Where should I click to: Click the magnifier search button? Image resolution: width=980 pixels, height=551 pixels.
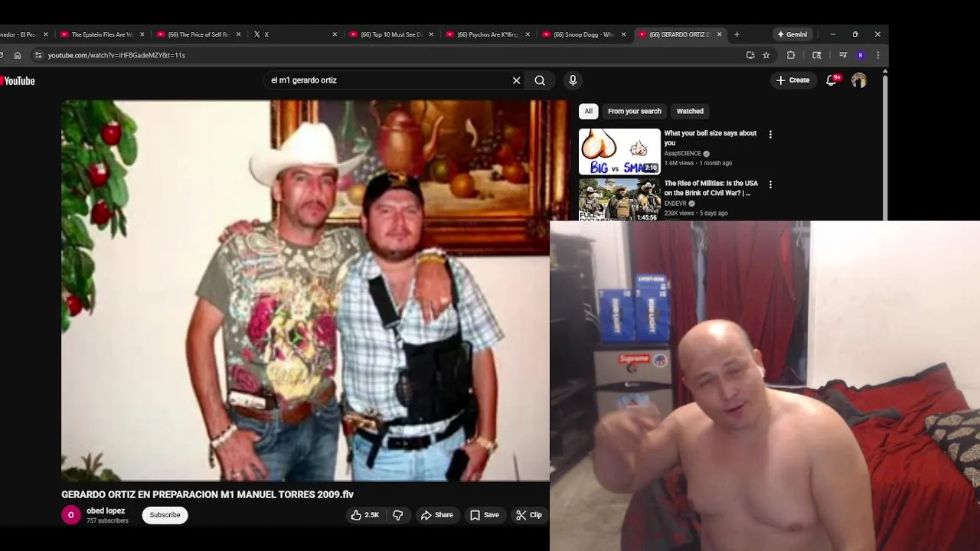540,80
